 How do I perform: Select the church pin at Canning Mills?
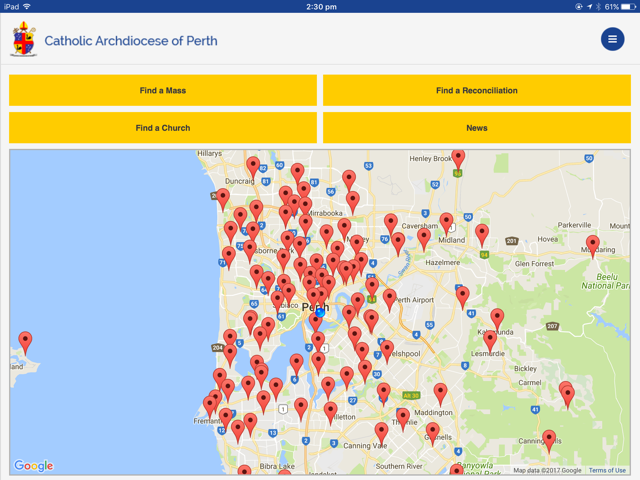pos(549,440)
